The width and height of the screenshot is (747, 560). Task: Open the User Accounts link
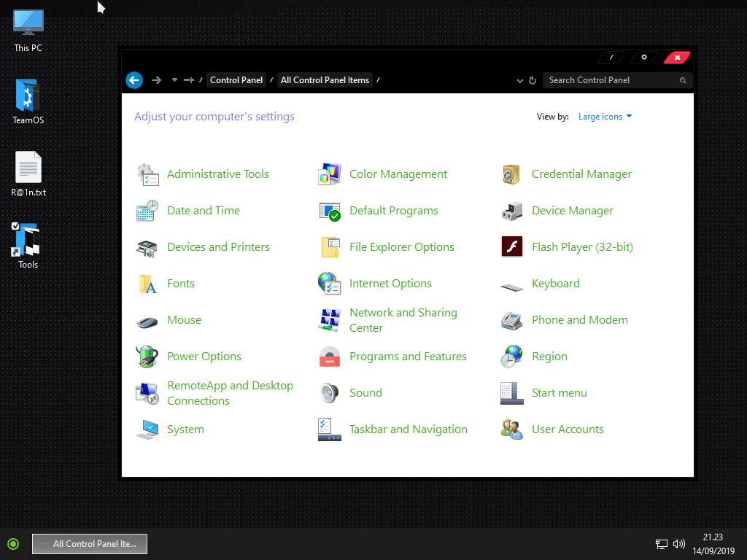pyautogui.click(x=568, y=429)
